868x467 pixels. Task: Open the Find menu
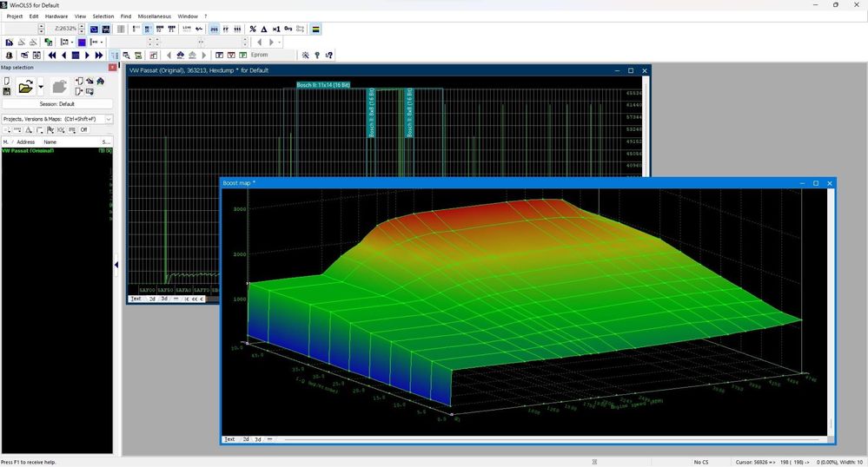pos(126,16)
